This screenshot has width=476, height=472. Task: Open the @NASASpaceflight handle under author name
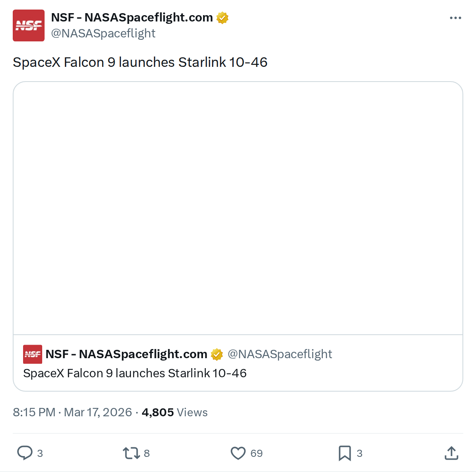tap(103, 33)
